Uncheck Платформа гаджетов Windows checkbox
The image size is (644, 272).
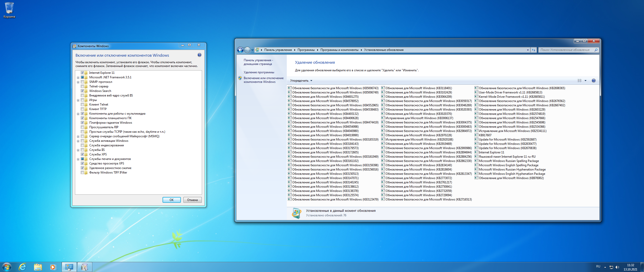(x=82, y=123)
